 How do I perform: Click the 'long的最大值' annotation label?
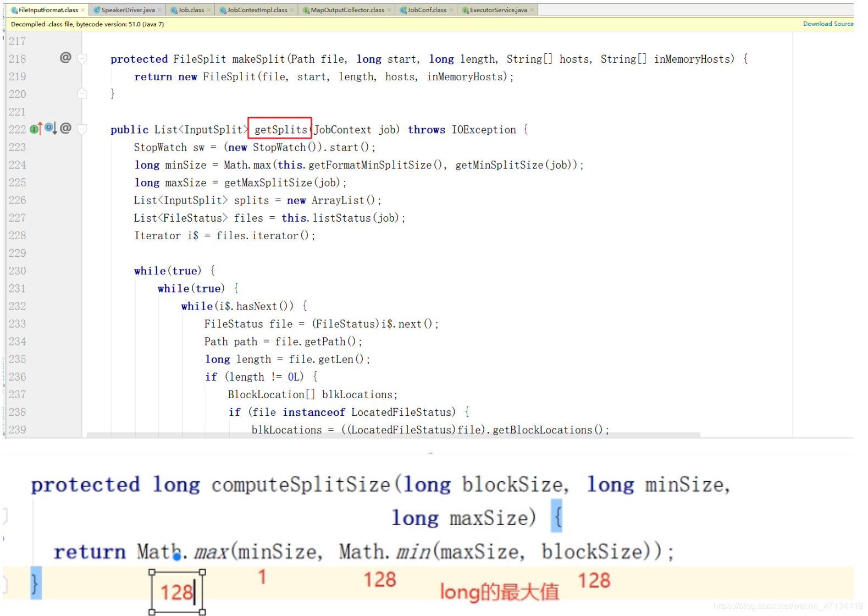[499, 592]
